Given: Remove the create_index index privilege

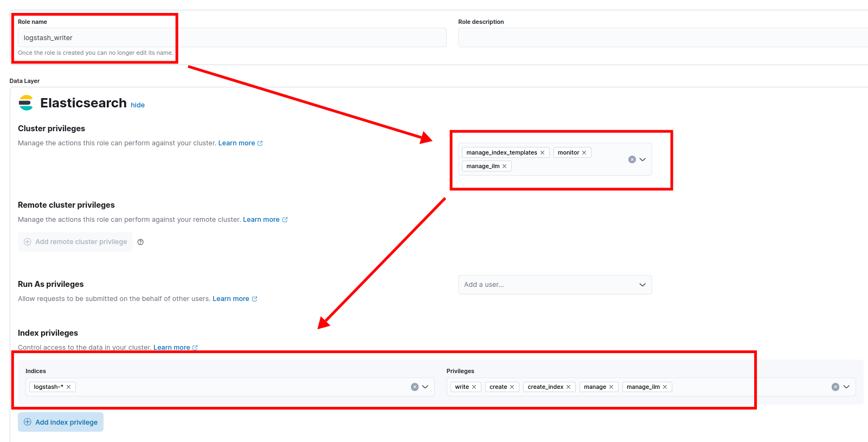Looking at the screenshot, I should (x=568, y=387).
